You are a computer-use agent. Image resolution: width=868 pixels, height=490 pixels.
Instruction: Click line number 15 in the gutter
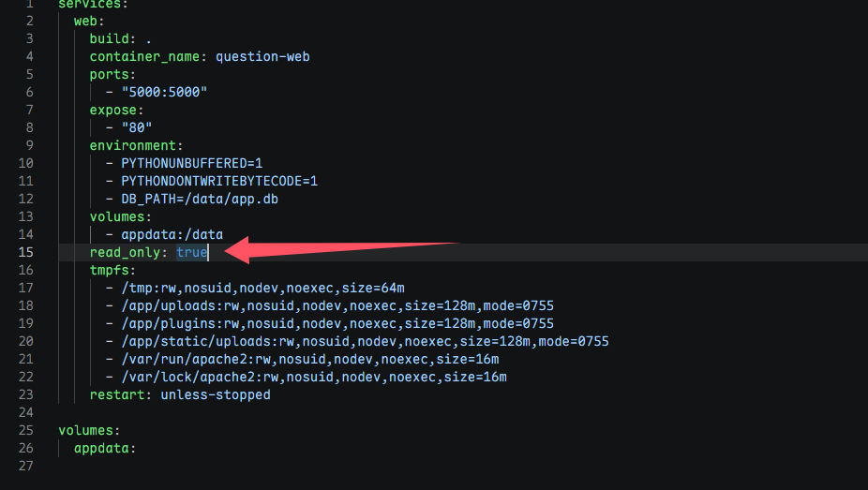26,253
